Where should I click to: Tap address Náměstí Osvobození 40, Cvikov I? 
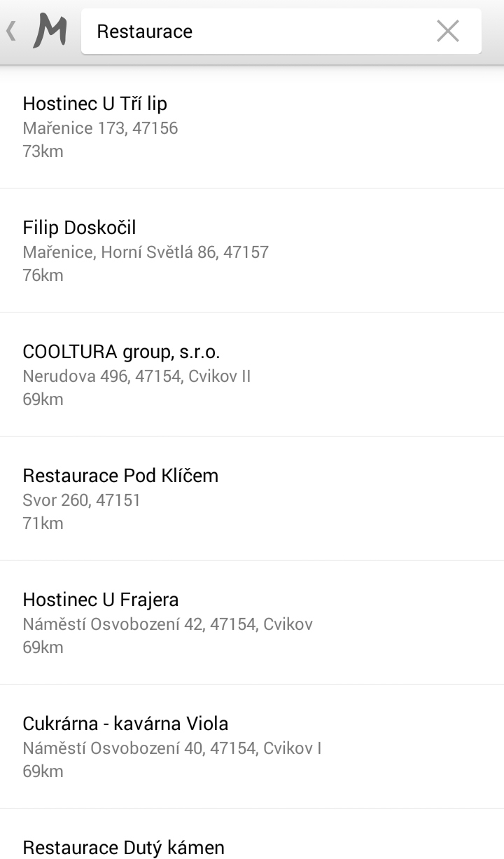click(x=171, y=748)
